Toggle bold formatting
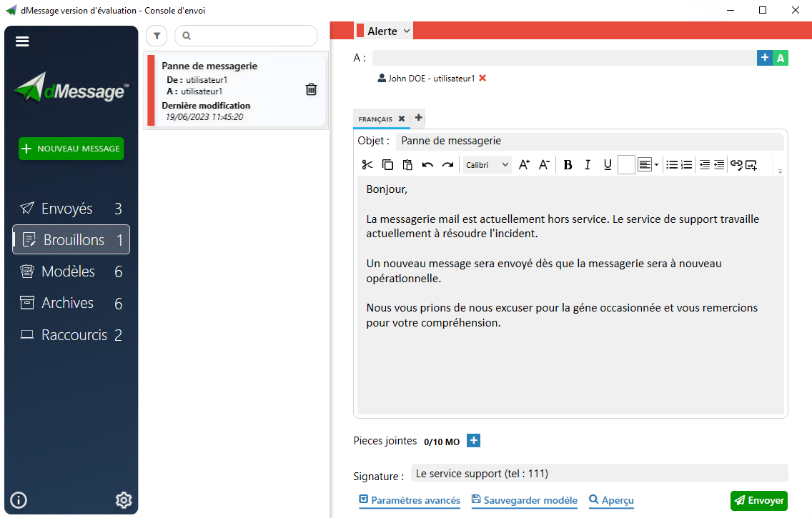This screenshot has height=518, width=812. [567, 164]
